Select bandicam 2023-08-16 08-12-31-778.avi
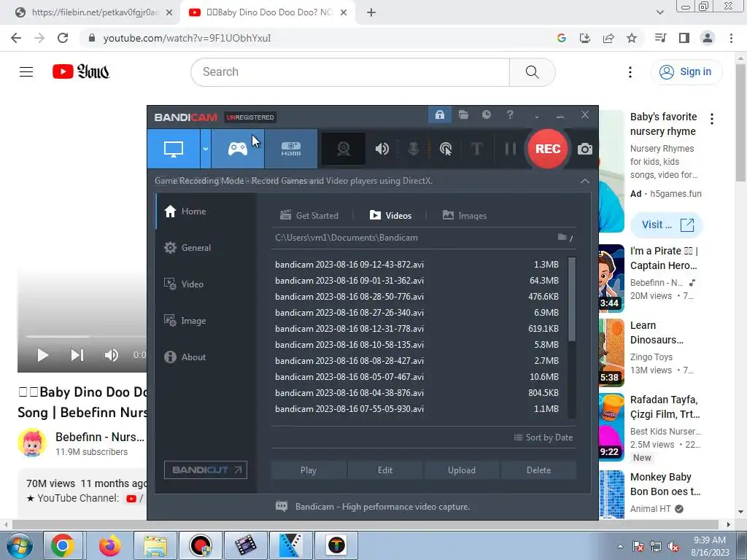 tap(417, 329)
